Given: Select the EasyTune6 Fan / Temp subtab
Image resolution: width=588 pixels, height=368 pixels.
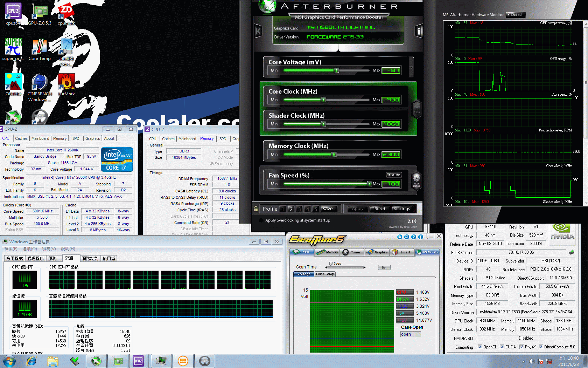Looking at the screenshot, I should tap(325, 274).
